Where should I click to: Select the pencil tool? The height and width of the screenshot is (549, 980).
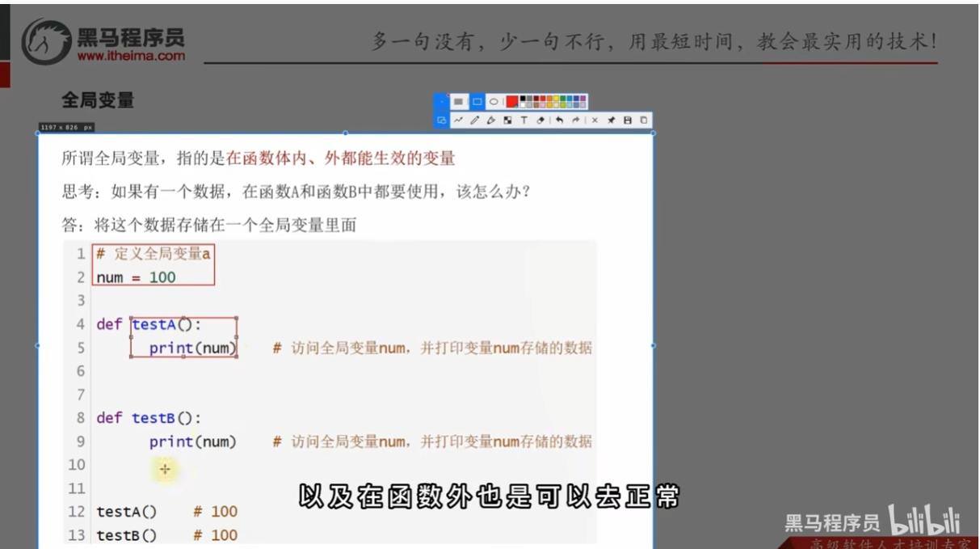[475, 120]
